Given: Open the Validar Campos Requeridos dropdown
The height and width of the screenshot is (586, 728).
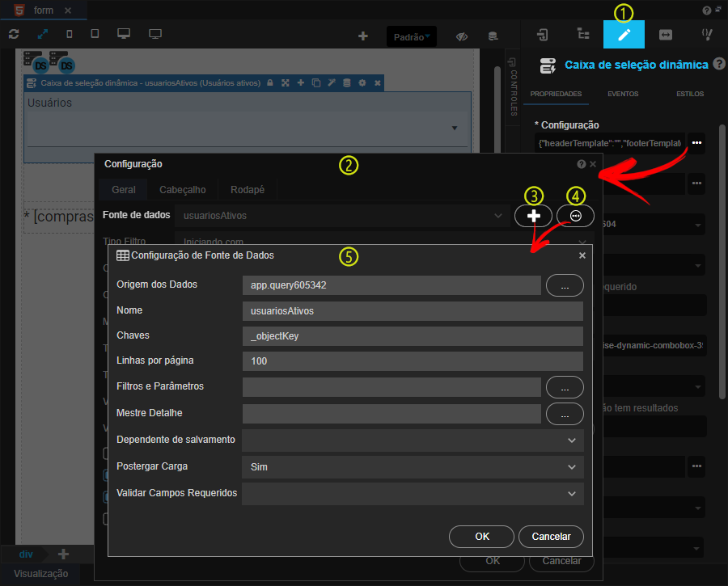Looking at the screenshot, I should (x=413, y=494).
